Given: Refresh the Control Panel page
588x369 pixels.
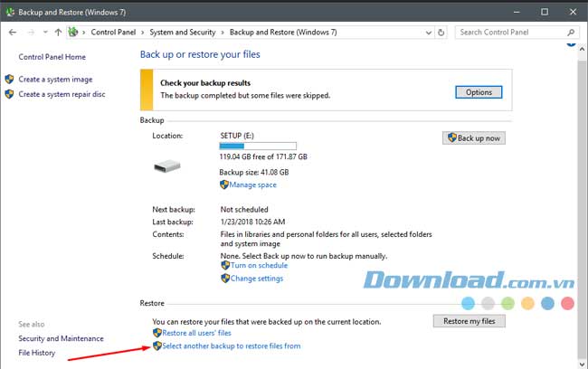Looking at the screenshot, I should pyautogui.click(x=441, y=33).
